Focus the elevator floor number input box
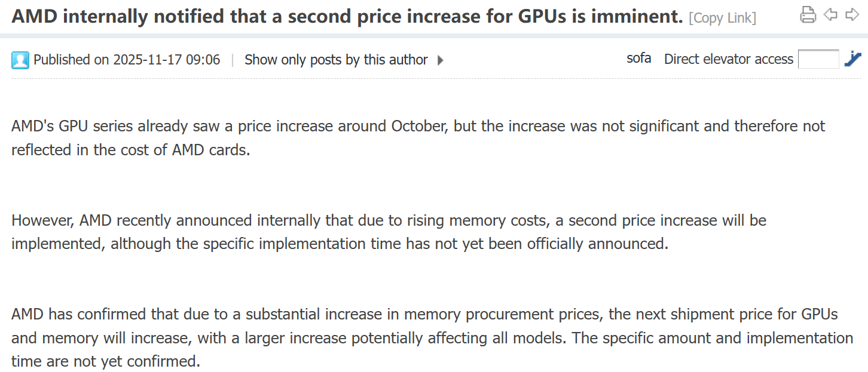868x372 pixels. (818, 59)
